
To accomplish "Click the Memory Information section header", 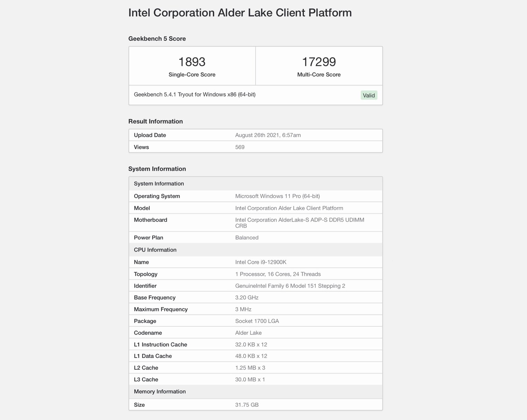I will (x=160, y=392).
